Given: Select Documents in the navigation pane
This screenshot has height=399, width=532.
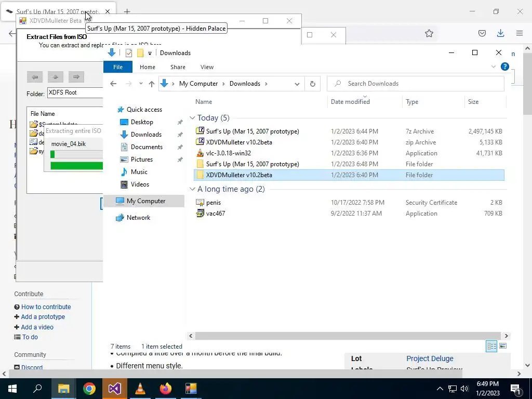Looking at the screenshot, I should [147, 147].
